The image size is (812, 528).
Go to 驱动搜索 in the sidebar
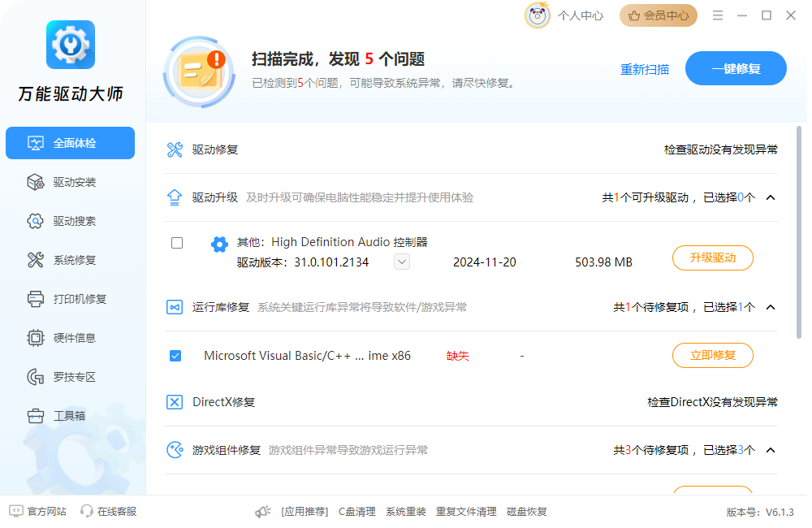tap(71, 221)
